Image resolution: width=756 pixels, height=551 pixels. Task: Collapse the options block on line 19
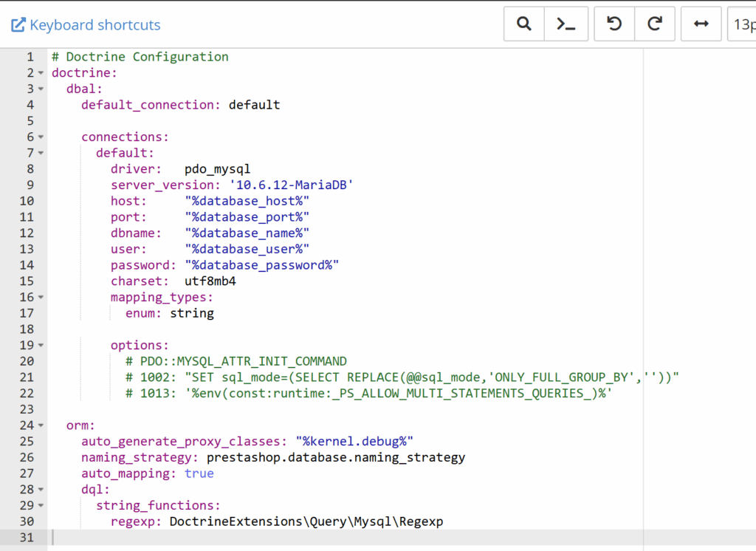point(41,345)
